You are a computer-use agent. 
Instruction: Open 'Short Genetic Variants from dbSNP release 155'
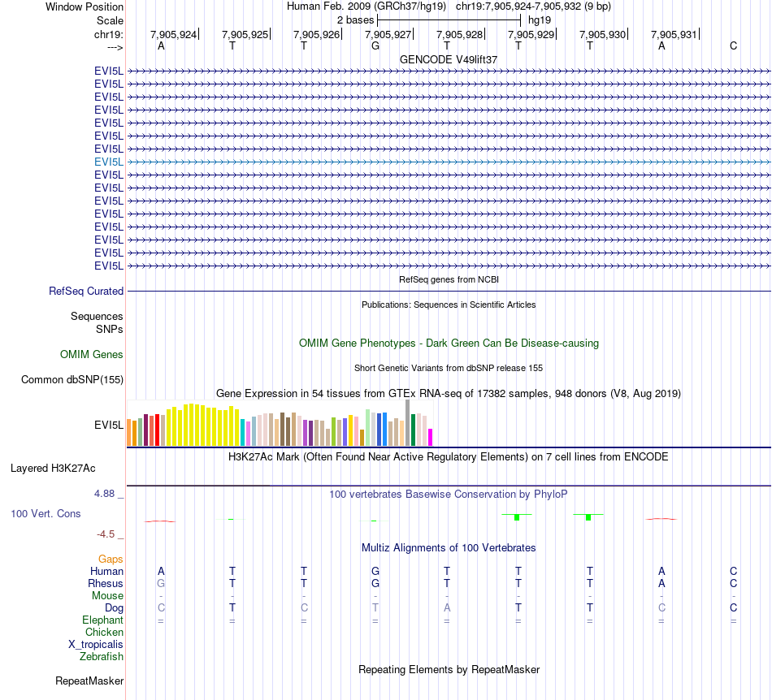click(449, 368)
